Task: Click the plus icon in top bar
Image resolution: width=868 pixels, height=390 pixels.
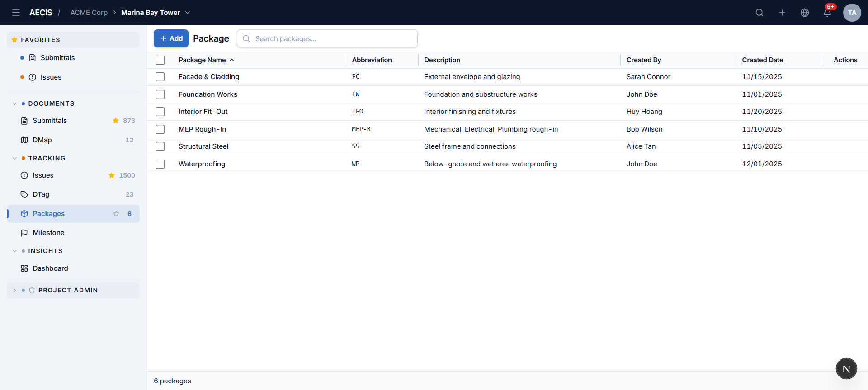Action: (782, 13)
